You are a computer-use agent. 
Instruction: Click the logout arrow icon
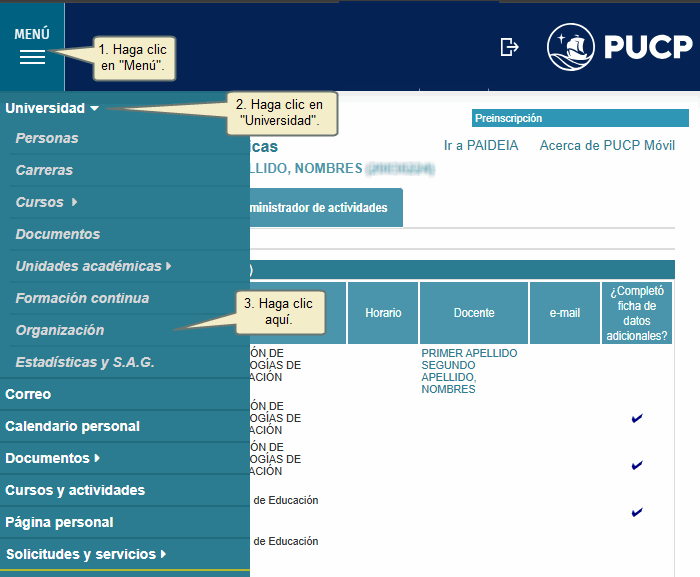[x=510, y=47]
